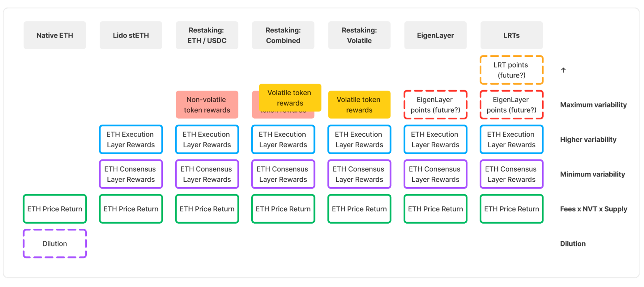
Task: Click the dashed purple Dilution box
Action: 55,244
